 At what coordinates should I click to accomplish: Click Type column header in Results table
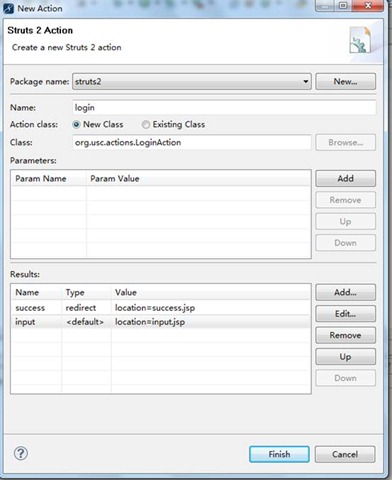86,292
